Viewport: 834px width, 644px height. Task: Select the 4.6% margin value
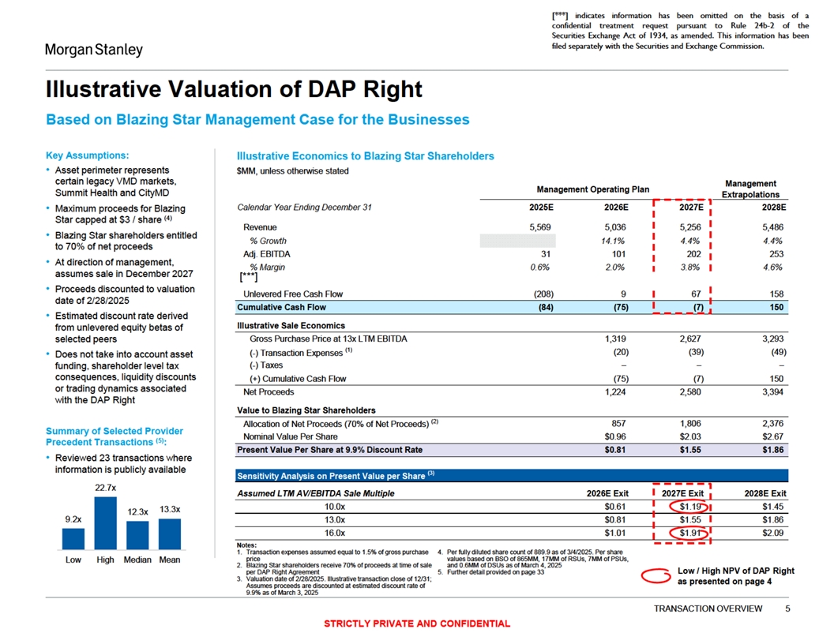tap(772, 268)
